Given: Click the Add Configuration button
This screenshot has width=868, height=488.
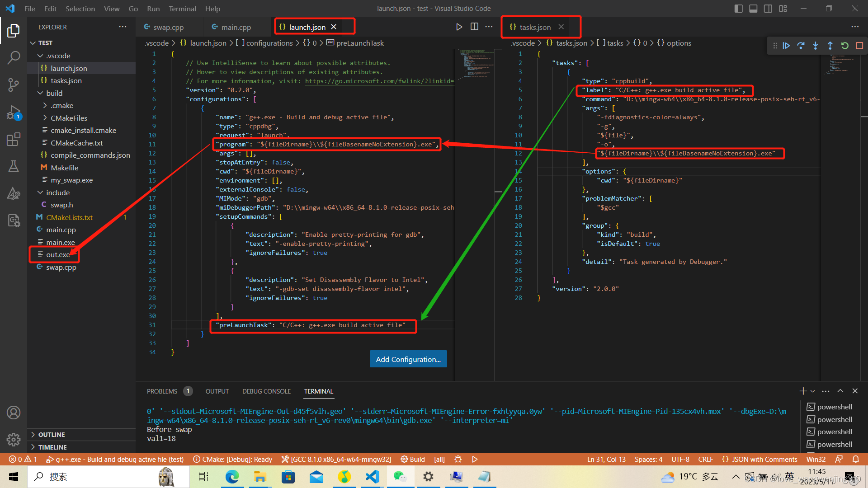Looking at the screenshot, I should coord(408,359).
